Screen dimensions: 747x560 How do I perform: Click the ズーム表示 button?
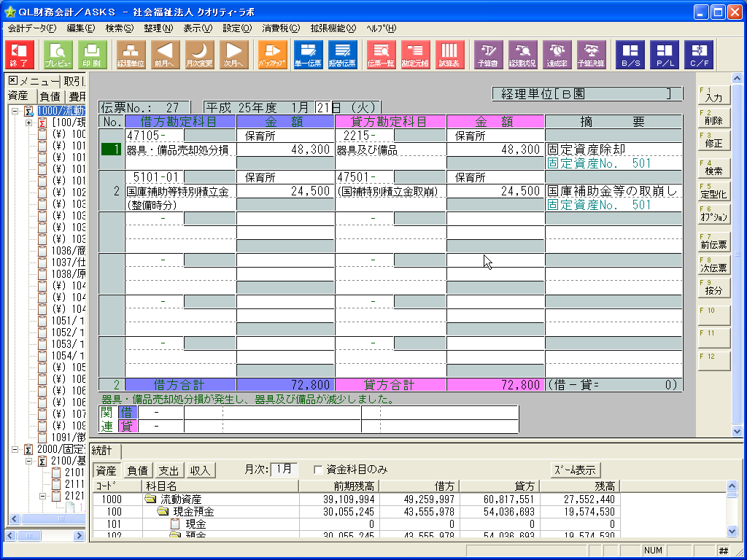(x=576, y=470)
